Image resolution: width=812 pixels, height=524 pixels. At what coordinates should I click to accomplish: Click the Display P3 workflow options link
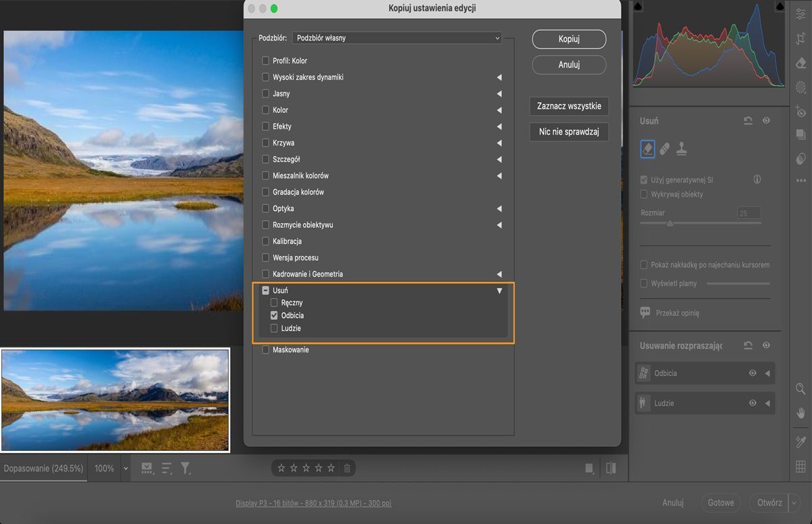click(x=313, y=503)
